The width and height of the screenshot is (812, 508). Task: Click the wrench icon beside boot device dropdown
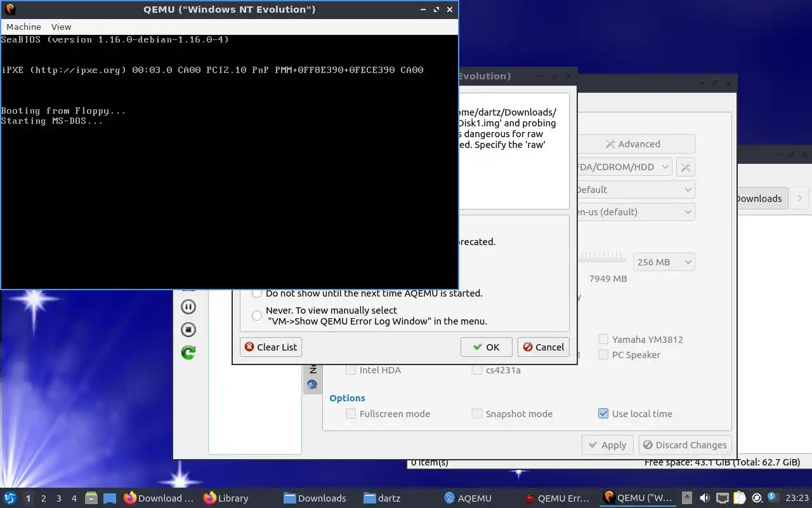[685, 167]
